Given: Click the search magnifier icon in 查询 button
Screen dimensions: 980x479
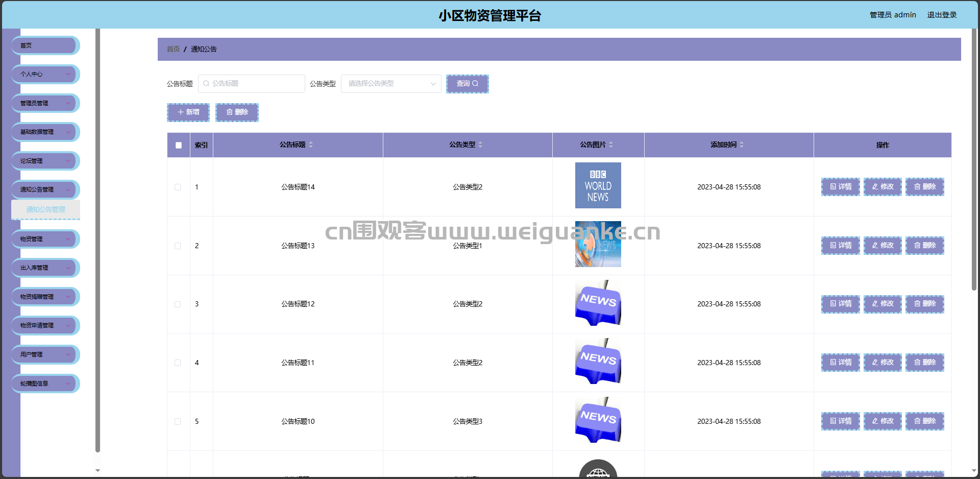Looking at the screenshot, I should click(x=475, y=84).
